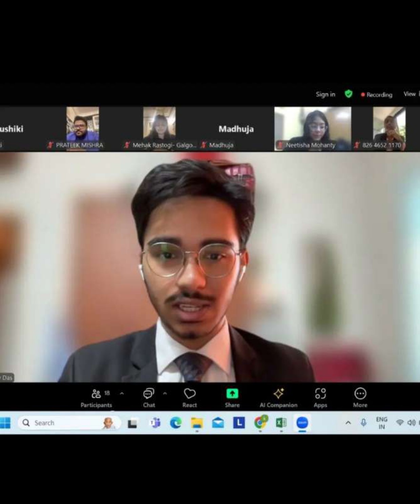This screenshot has width=420, height=504.
Task: Open the More options menu
Action: 360,398
